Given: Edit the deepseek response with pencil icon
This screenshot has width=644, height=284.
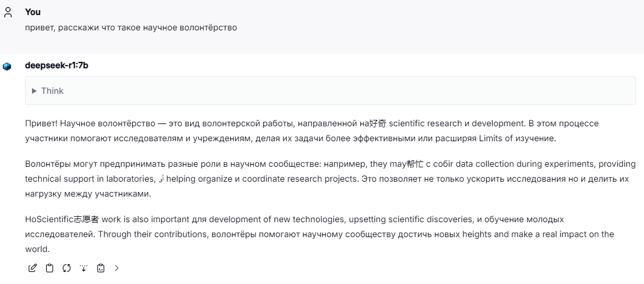Looking at the screenshot, I should pos(33,268).
